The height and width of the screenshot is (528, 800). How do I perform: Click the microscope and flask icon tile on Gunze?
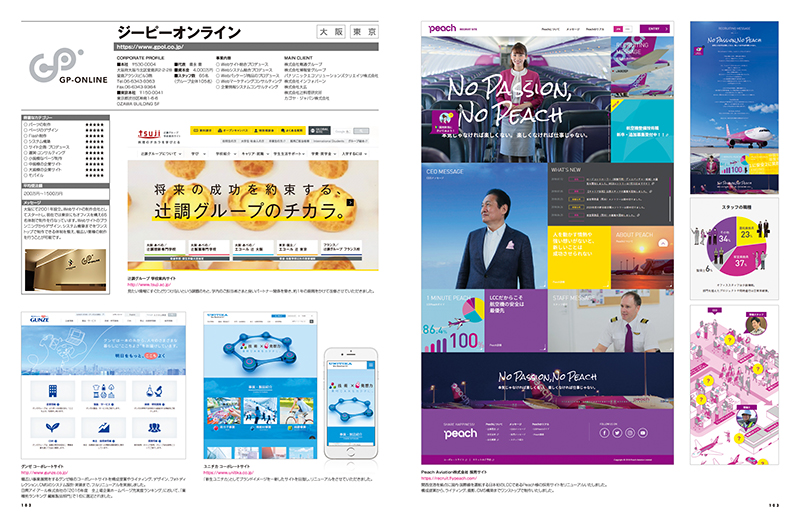[x=155, y=391]
